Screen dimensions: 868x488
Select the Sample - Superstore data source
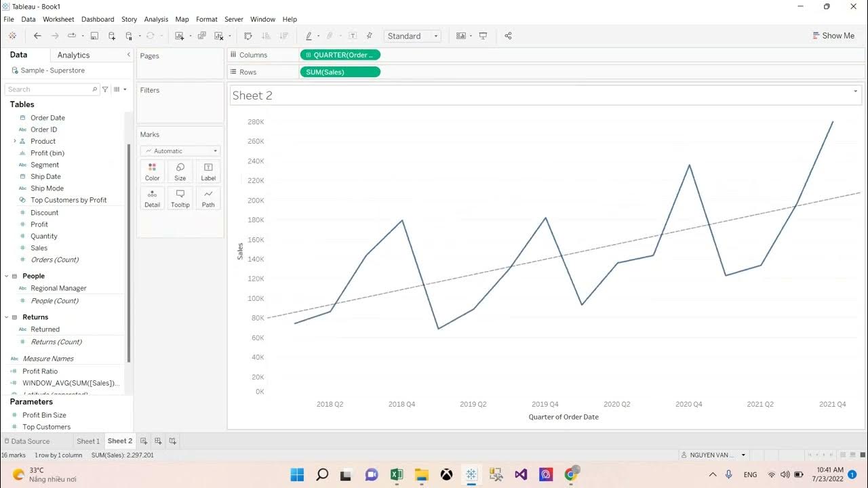52,70
